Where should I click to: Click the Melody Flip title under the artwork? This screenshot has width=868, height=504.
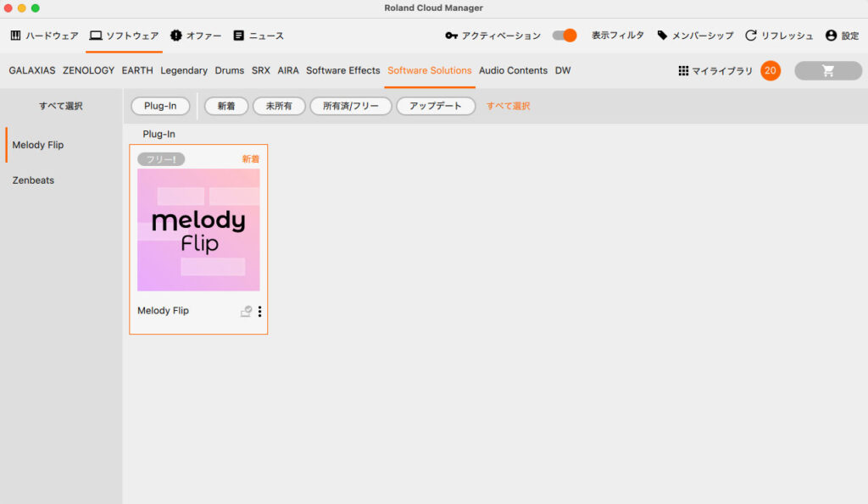coord(164,311)
